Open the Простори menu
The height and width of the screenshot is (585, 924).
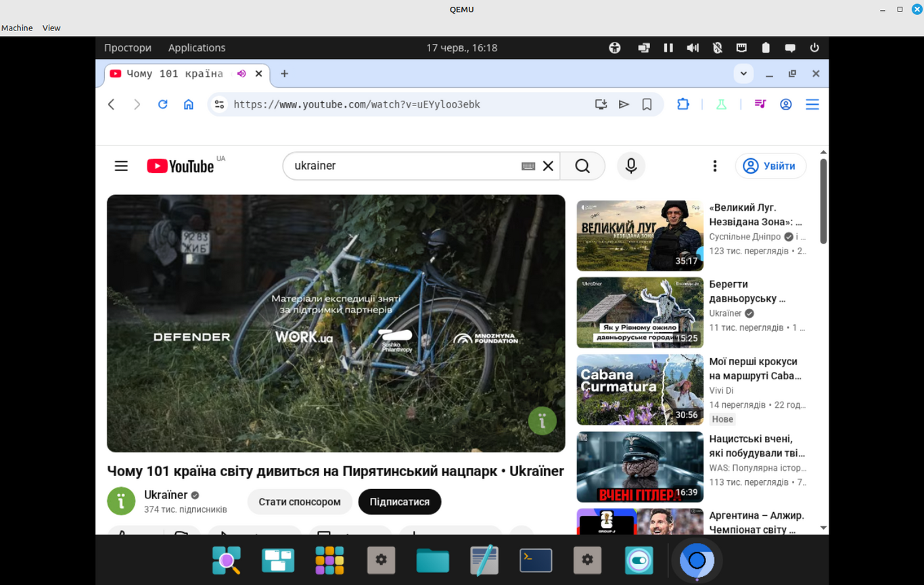[128, 48]
